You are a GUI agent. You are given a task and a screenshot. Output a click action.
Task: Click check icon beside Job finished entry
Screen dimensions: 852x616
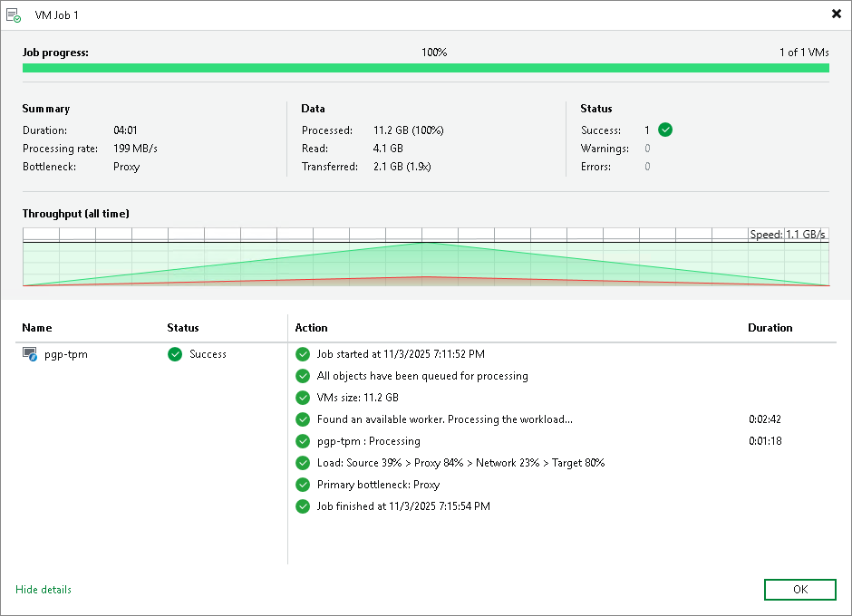click(x=303, y=506)
